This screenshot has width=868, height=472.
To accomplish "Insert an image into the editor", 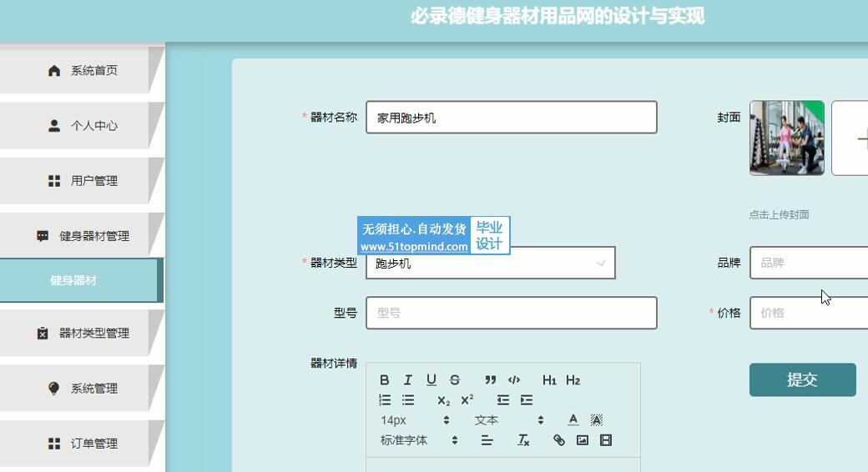I will [583, 440].
